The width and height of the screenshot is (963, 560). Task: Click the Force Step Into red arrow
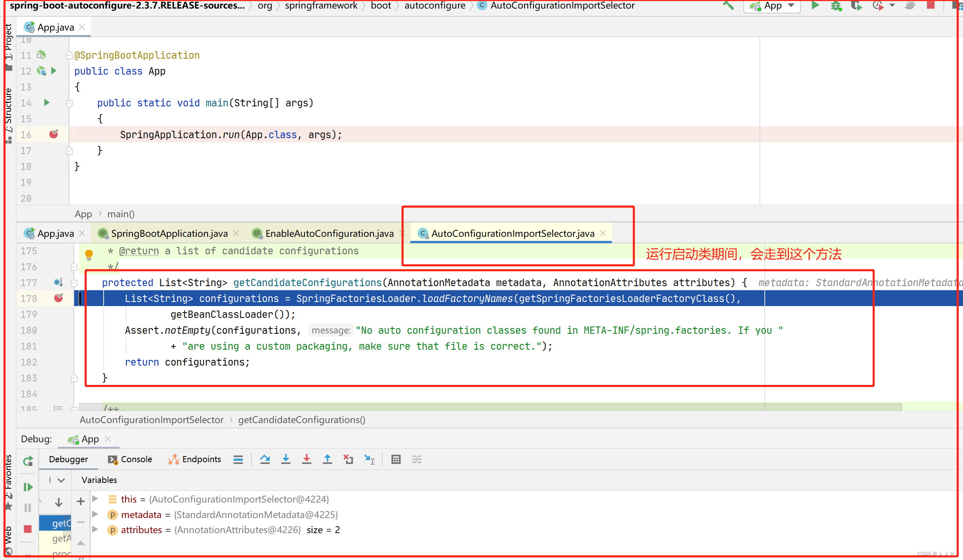point(307,460)
